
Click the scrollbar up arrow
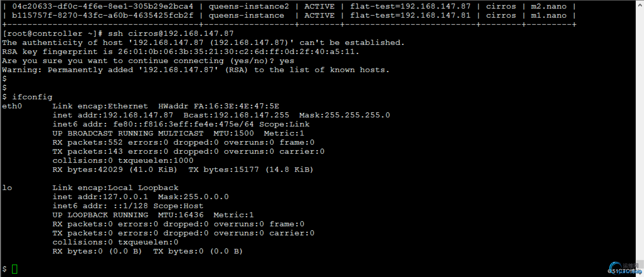[x=640, y=5]
